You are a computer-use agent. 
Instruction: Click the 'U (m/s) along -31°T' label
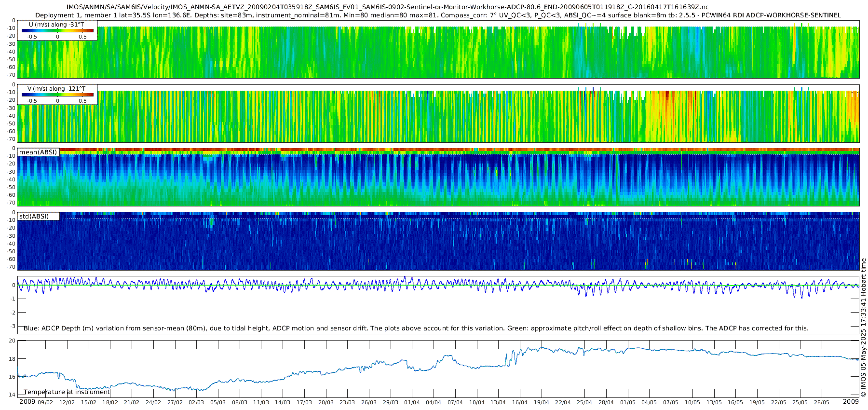tap(56, 25)
